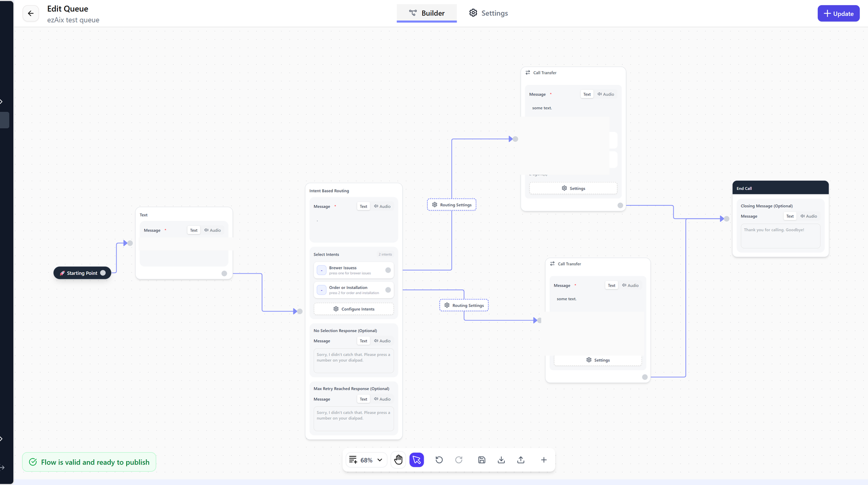Open Routing Settings near Intent Based Routing
The width and height of the screenshot is (868, 485).
click(451, 204)
